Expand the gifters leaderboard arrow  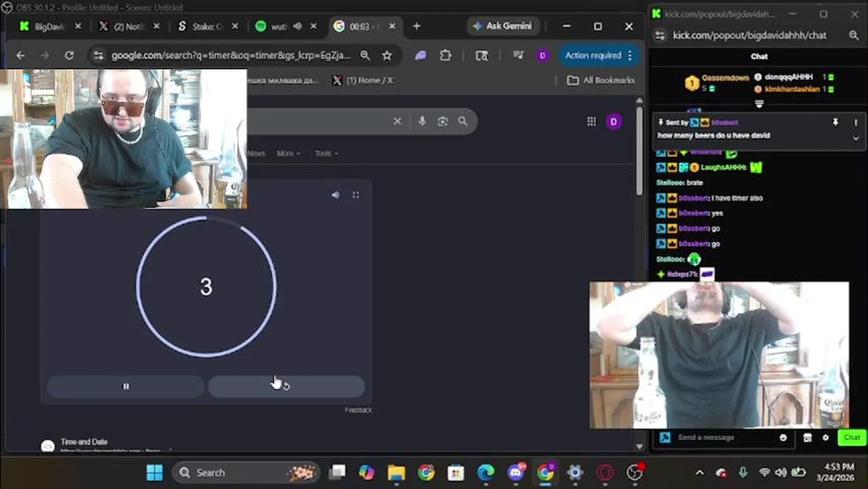click(759, 104)
